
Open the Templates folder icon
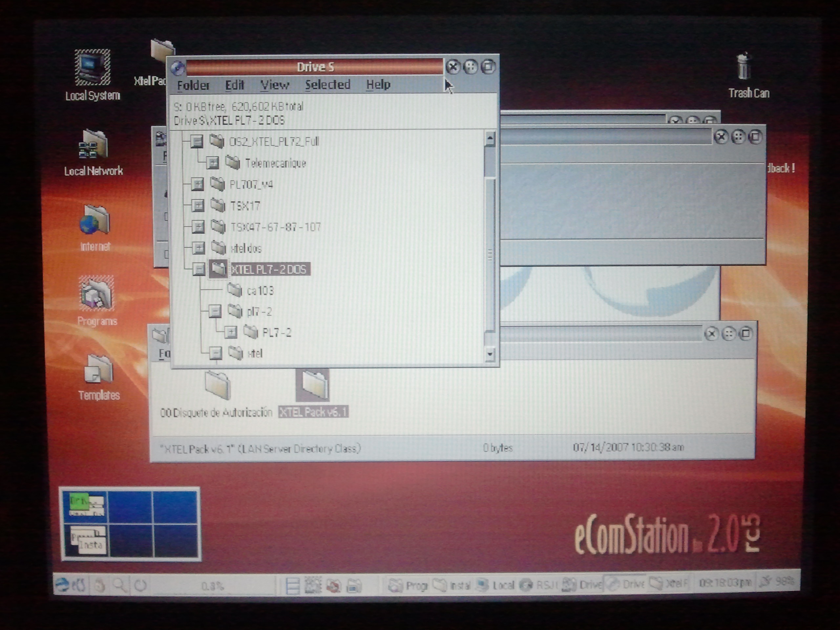(99, 369)
